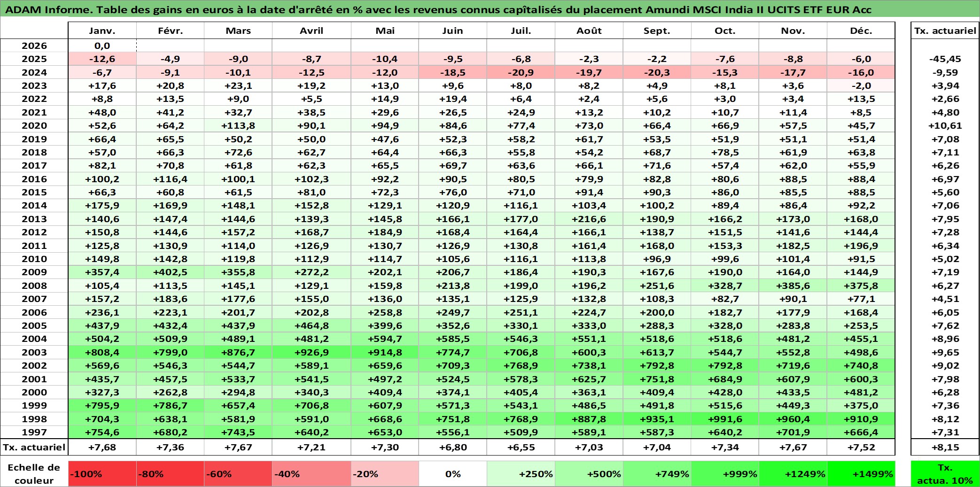Select the -20% pink scale cell
Image resolution: width=980 pixels, height=487 pixels.
click(x=385, y=473)
